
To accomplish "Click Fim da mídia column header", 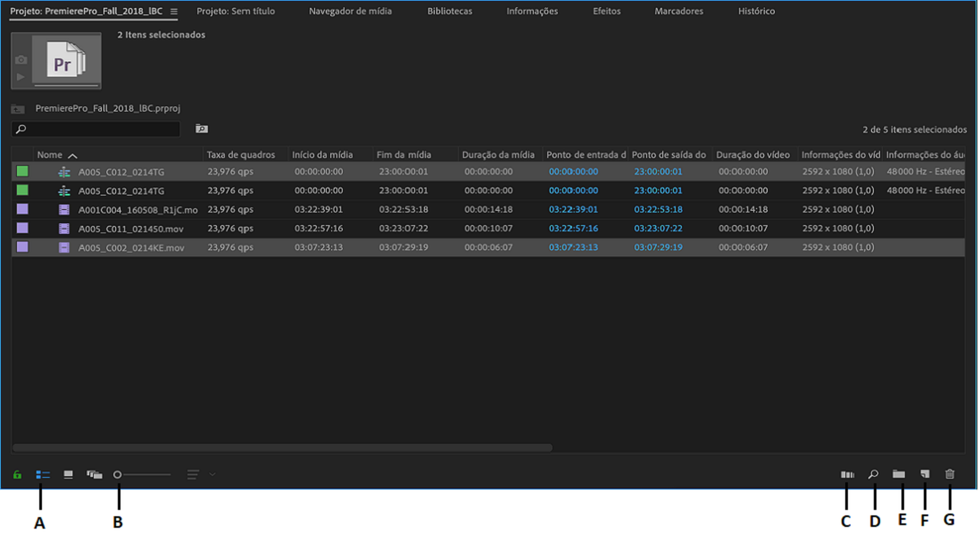I will pos(403,155).
